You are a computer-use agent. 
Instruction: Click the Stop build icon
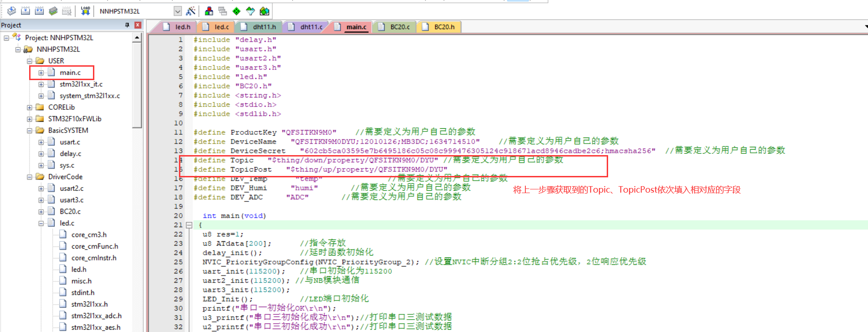pyautogui.click(x=67, y=11)
